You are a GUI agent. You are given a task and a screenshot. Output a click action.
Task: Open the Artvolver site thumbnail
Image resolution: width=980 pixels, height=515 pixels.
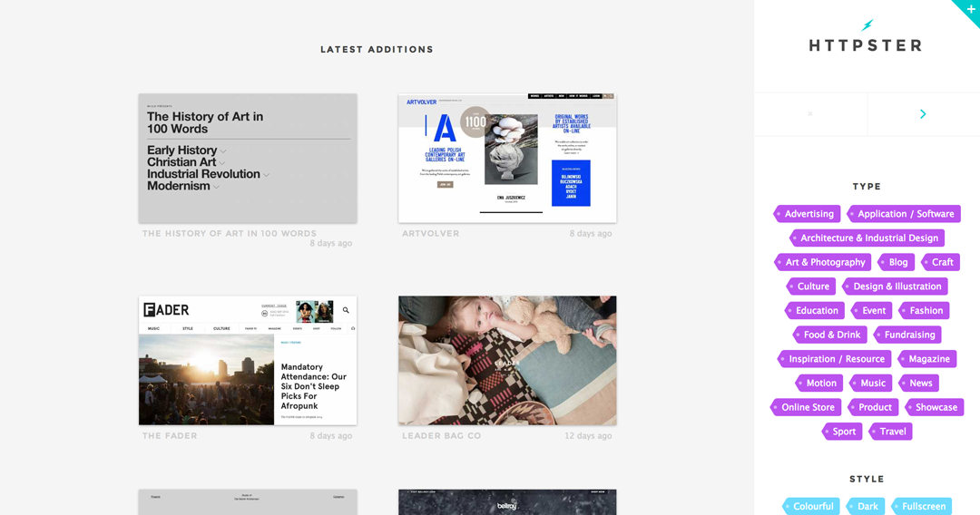point(507,159)
